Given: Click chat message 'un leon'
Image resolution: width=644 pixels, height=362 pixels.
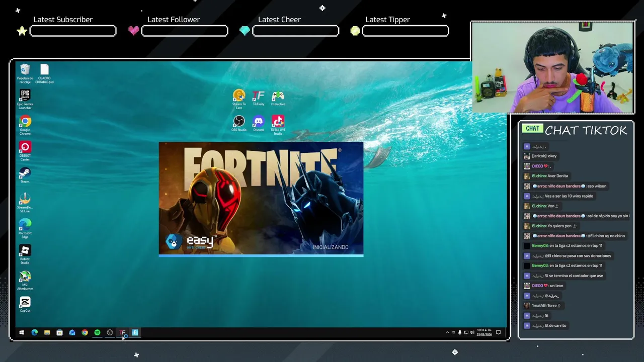Looking at the screenshot, I should pyautogui.click(x=556, y=286).
